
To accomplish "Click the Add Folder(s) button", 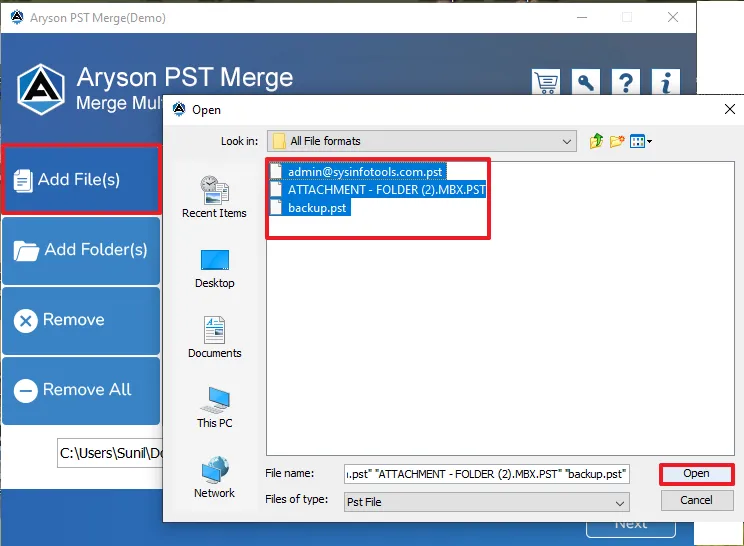I will (81, 250).
